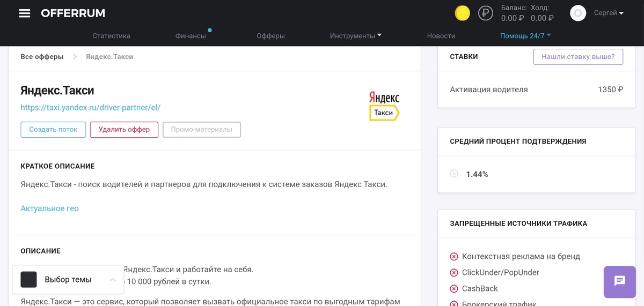This screenshot has height=306, width=644.
Task: Click the chevron in Выбор темы panel
Action: (113, 279)
